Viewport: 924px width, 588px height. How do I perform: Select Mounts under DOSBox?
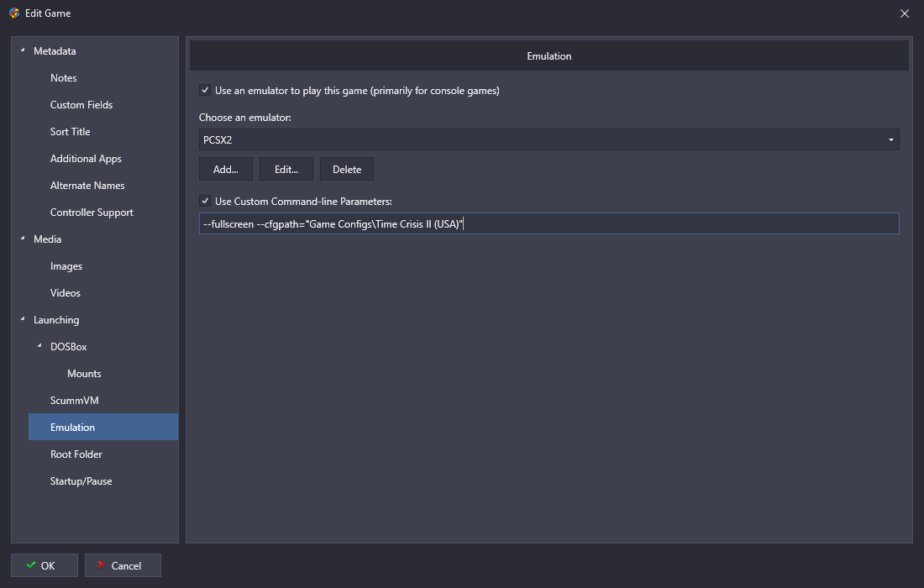point(84,374)
